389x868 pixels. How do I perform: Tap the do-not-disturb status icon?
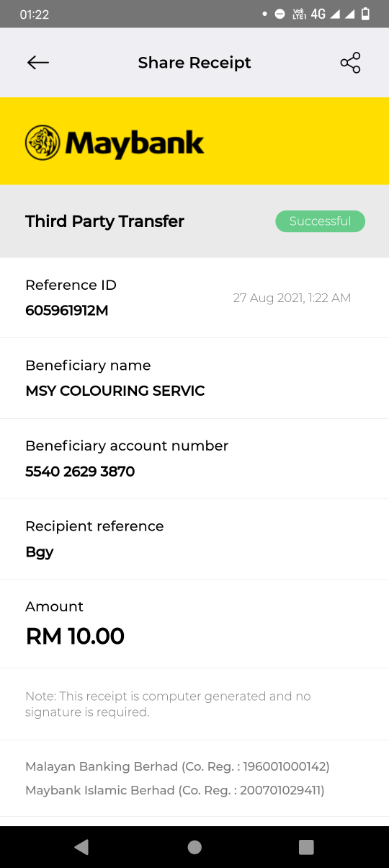(280, 14)
